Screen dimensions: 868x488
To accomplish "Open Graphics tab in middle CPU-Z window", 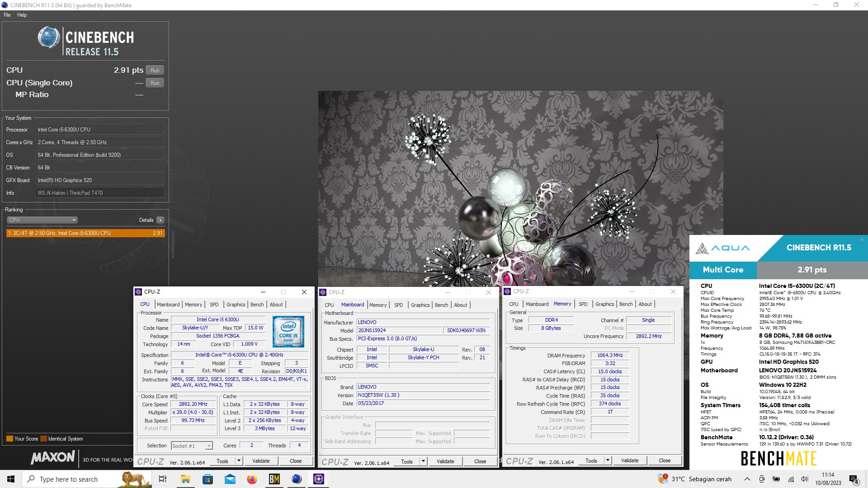I will click(x=420, y=305).
